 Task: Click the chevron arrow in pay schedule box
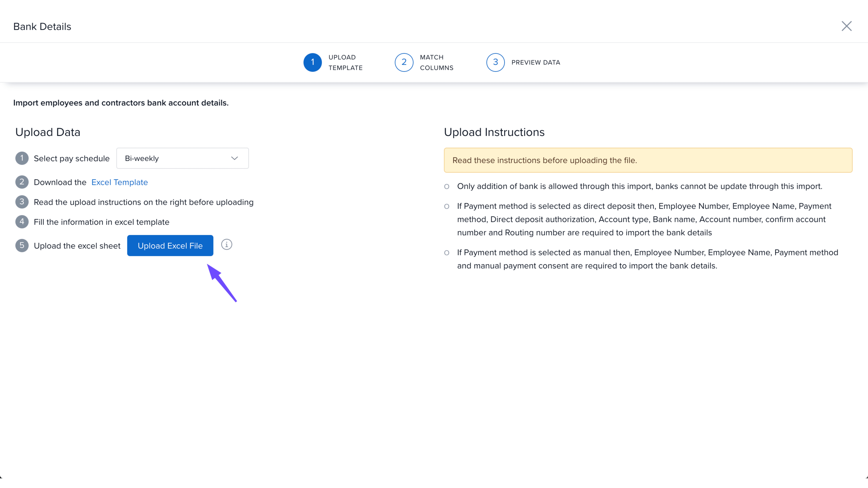point(235,158)
